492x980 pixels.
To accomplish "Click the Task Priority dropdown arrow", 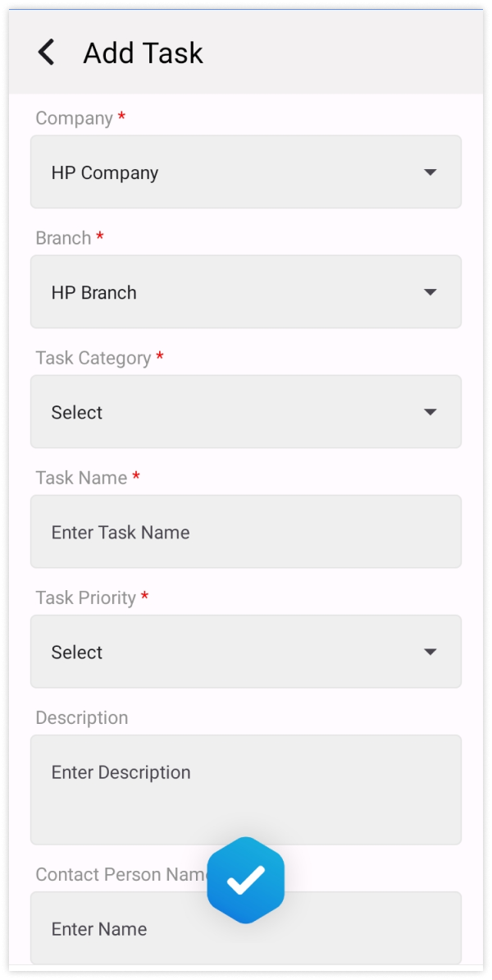I will (x=430, y=652).
